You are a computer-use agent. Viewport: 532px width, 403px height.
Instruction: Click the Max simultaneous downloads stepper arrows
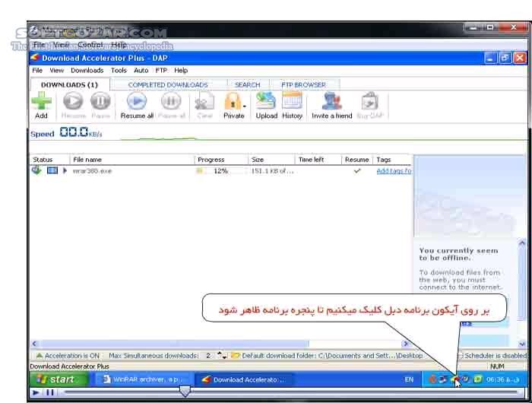pos(222,355)
